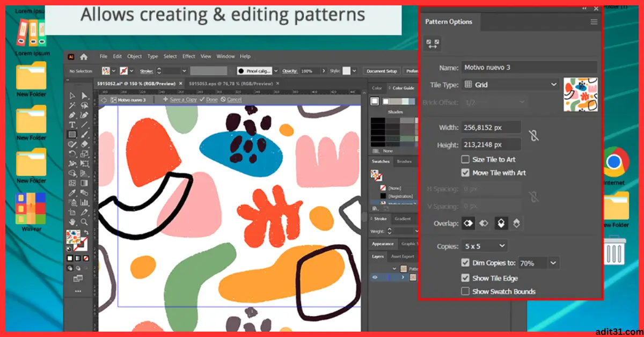Open Edit Toolbar three dots
The image size is (644, 337).
tap(78, 291)
